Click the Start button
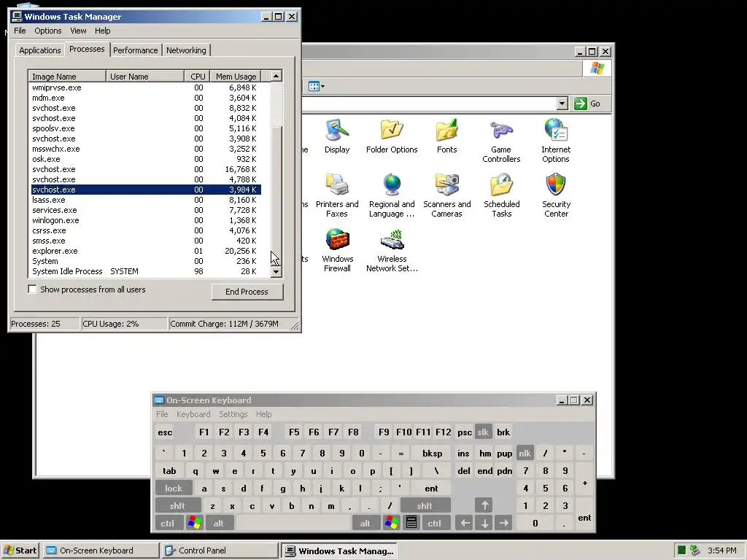The image size is (747, 560). point(20,551)
